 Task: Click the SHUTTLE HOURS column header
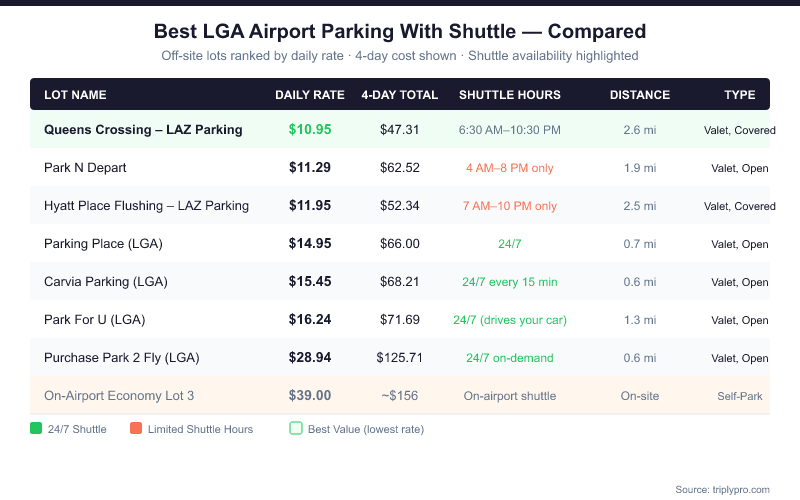[510, 95]
